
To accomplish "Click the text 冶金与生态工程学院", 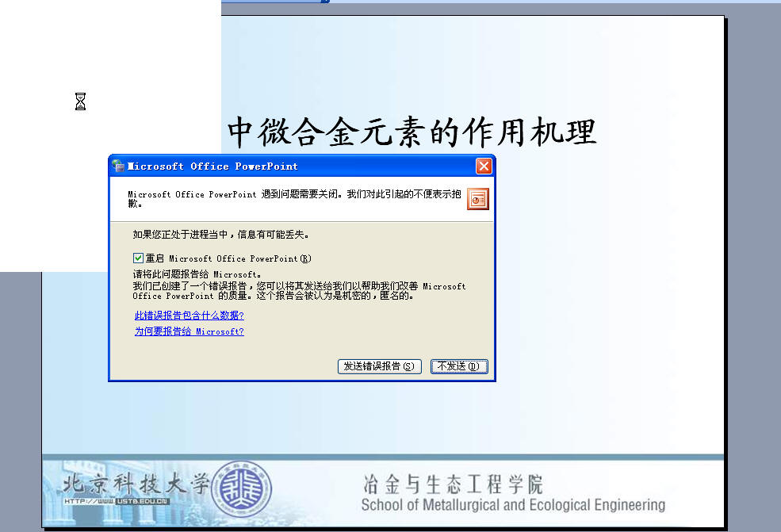I will click(x=453, y=484).
